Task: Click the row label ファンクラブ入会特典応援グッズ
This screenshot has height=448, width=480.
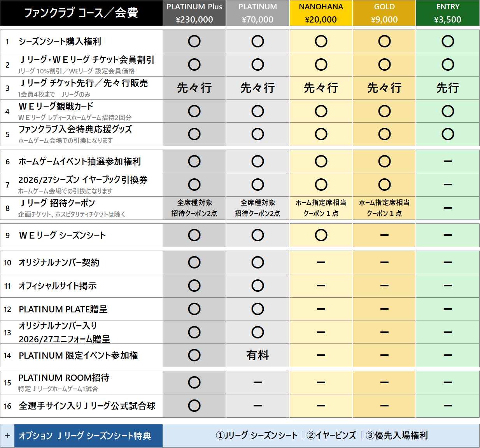Action: coord(75,129)
